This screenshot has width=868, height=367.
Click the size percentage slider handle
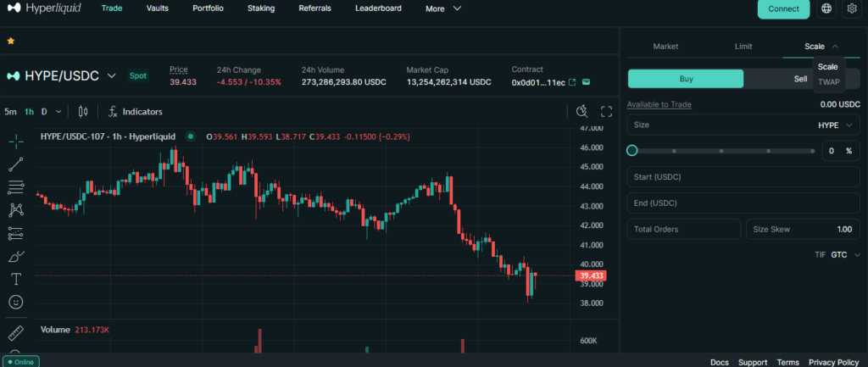(x=632, y=150)
